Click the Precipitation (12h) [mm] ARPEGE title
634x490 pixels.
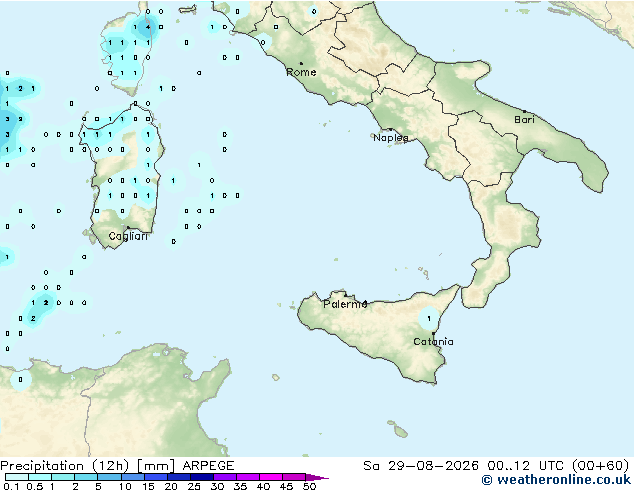coord(117,466)
